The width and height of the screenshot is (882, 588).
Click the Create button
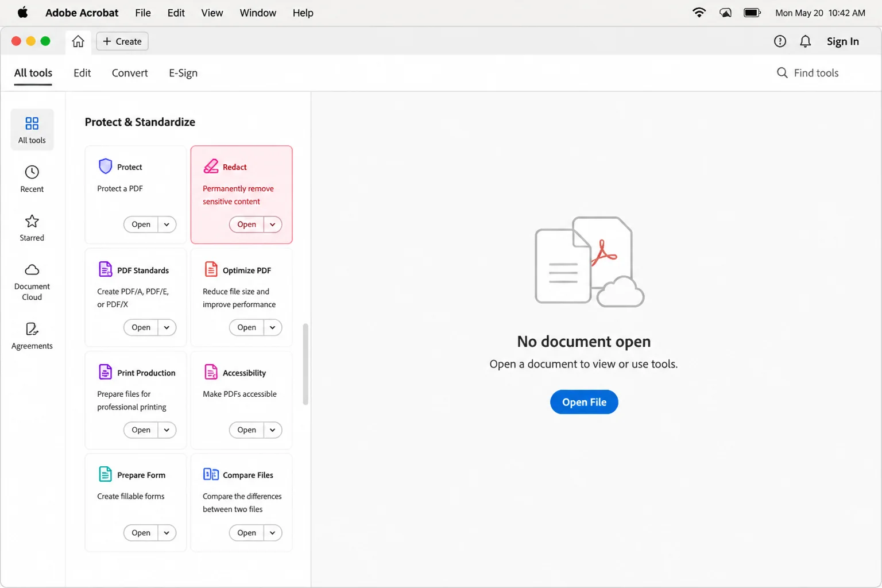coord(122,41)
